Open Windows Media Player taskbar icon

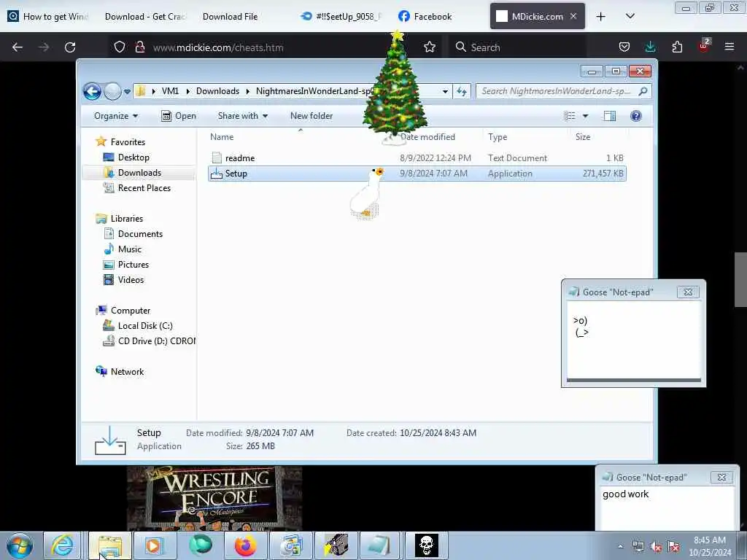(155, 545)
